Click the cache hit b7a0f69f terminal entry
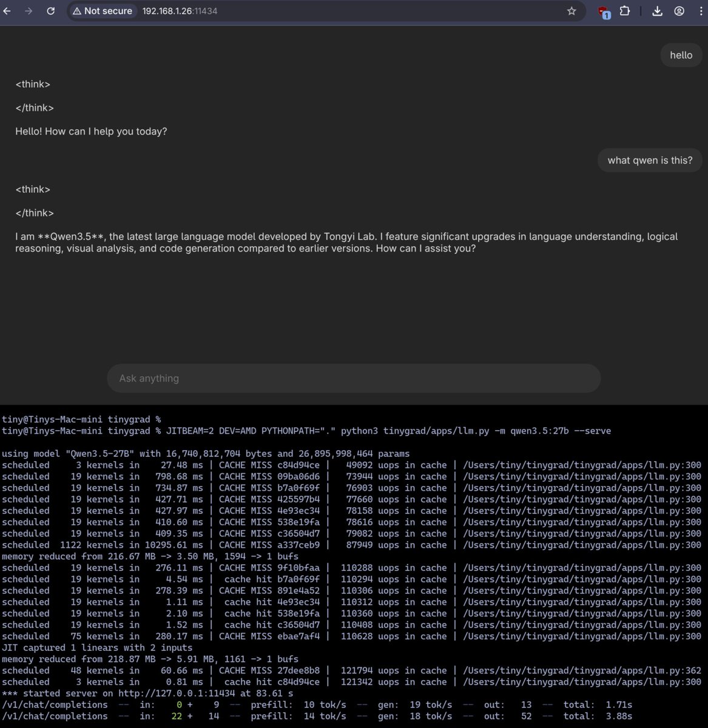This screenshot has height=728, width=708. pyautogui.click(x=272, y=579)
